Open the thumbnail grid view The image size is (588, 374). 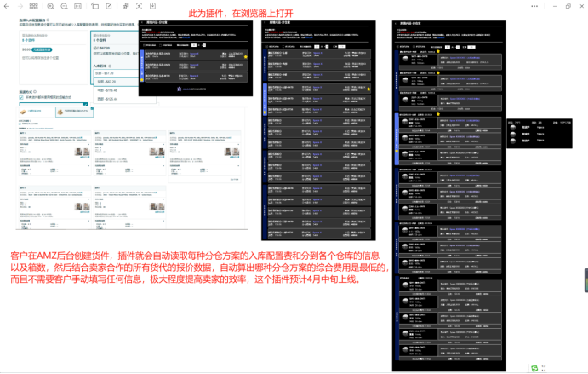(34, 6)
